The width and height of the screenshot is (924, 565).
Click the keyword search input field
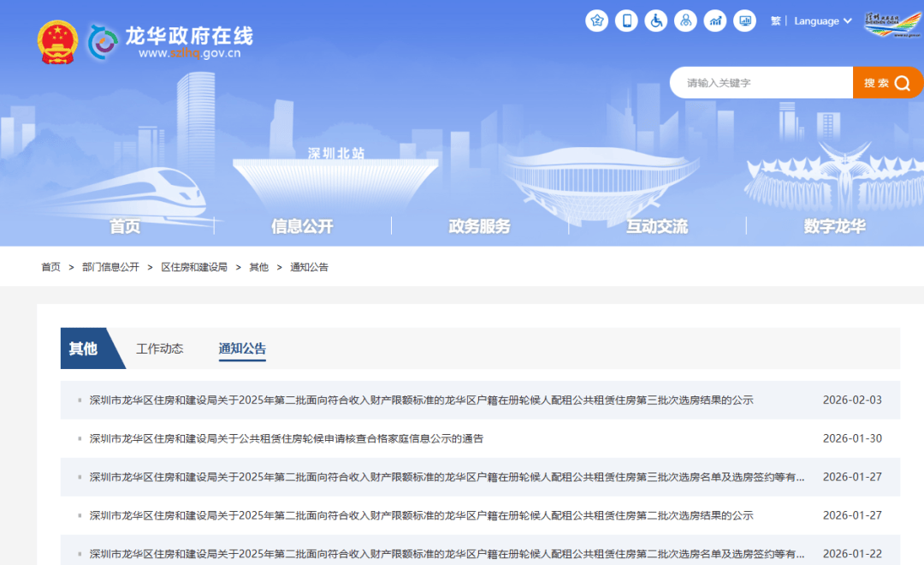[753, 82]
